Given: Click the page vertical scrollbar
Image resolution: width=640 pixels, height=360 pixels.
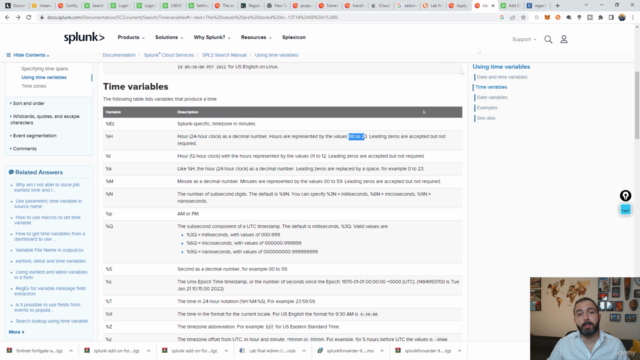Looking at the screenshot, I should [x=637, y=105].
